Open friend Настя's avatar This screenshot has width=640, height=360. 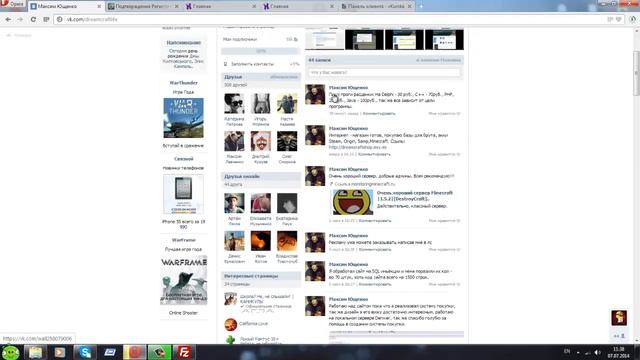click(x=287, y=104)
